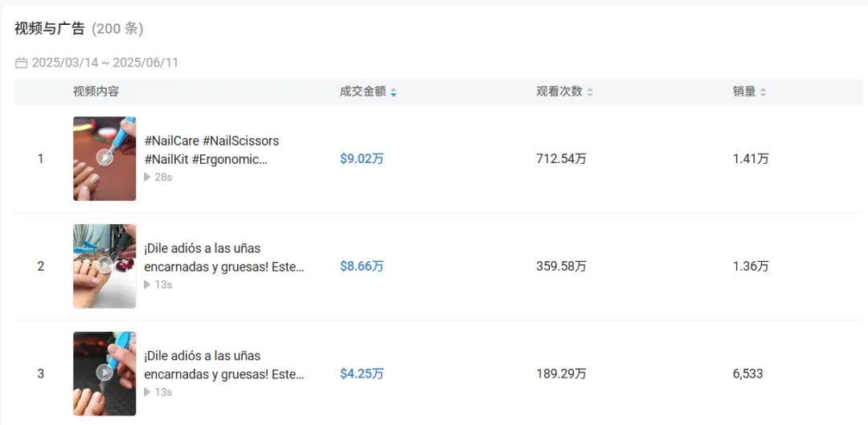Open #NailCare #NailScissors video title
This screenshot has height=425, width=868.
(x=211, y=150)
